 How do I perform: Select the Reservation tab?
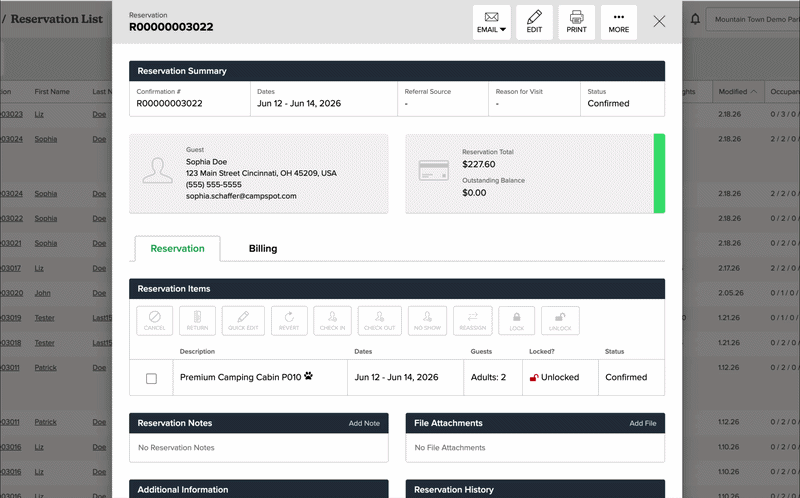point(177,249)
